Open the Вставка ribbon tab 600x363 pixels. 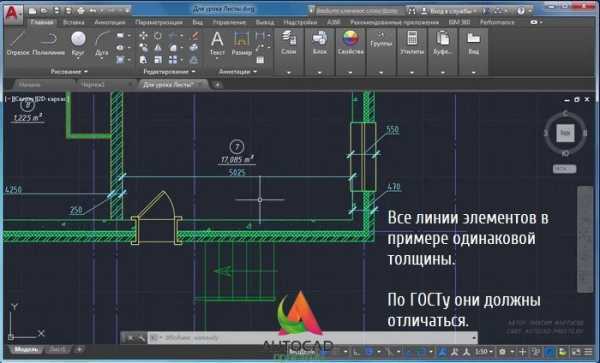tap(73, 23)
